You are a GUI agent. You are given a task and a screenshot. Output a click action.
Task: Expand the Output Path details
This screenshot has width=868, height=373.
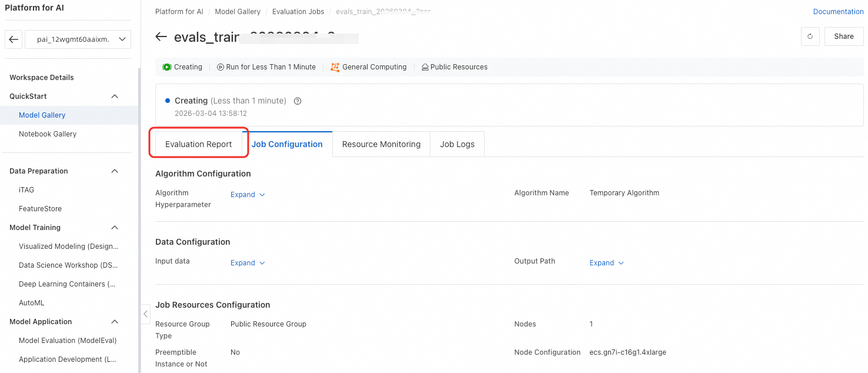[606, 263]
